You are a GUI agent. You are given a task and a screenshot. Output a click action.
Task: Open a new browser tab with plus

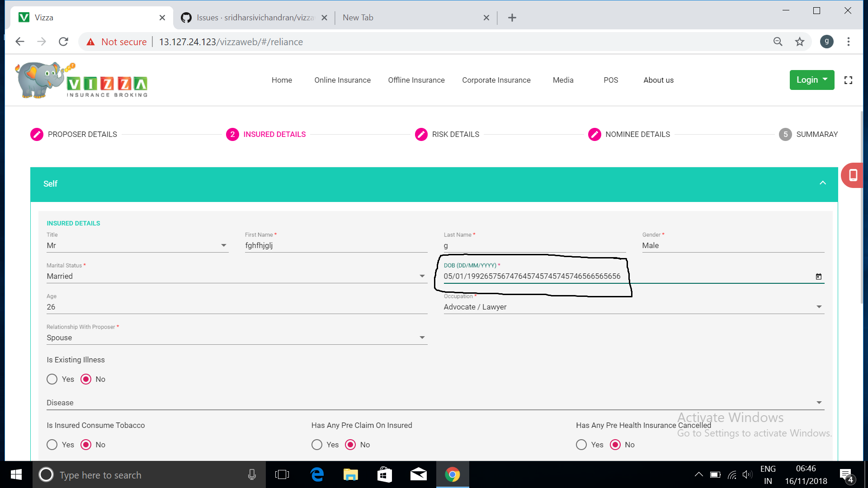[512, 18]
